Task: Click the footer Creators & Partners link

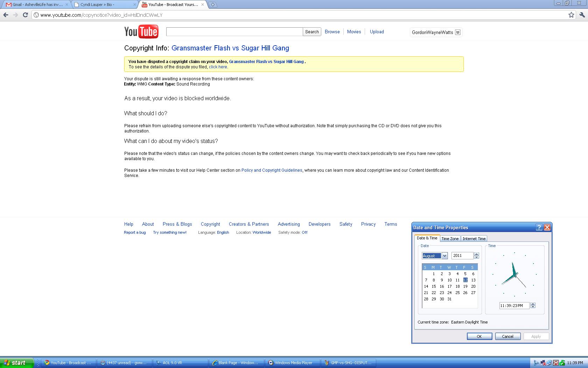Action: click(x=249, y=224)
